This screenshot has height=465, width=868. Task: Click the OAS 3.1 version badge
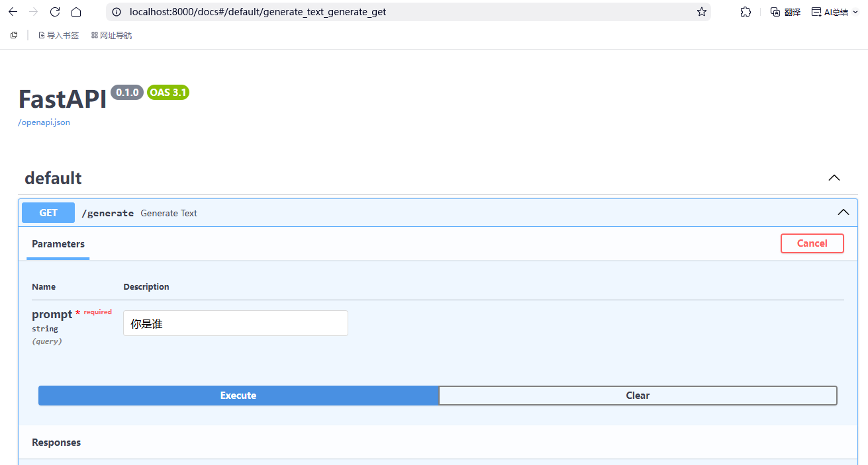(168, 93)
